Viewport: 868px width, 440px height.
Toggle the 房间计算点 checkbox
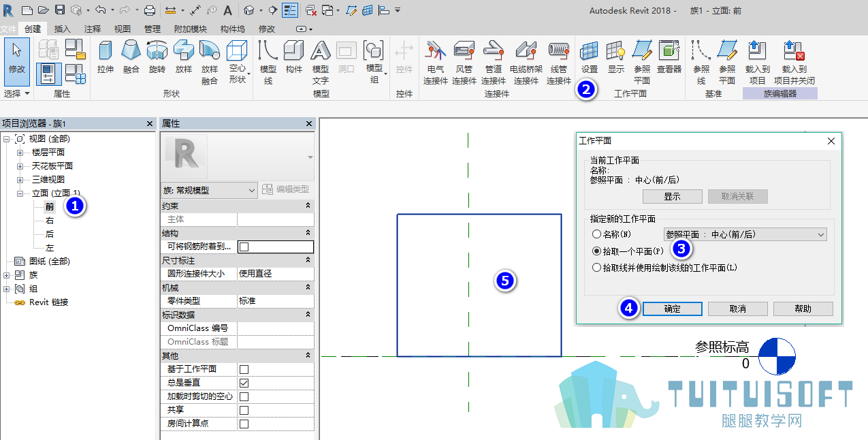click(x=244, y=424)
